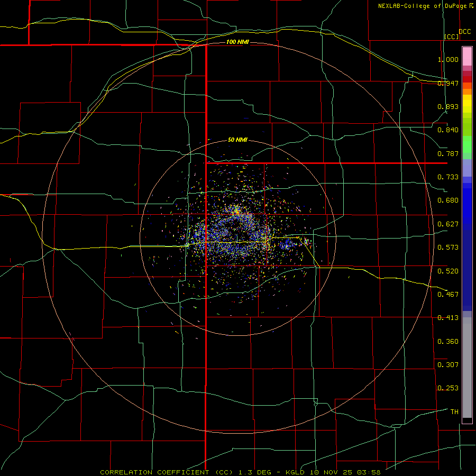Select the 0.253 scale value
The image size is (476, 476).
tap(448, 388)
